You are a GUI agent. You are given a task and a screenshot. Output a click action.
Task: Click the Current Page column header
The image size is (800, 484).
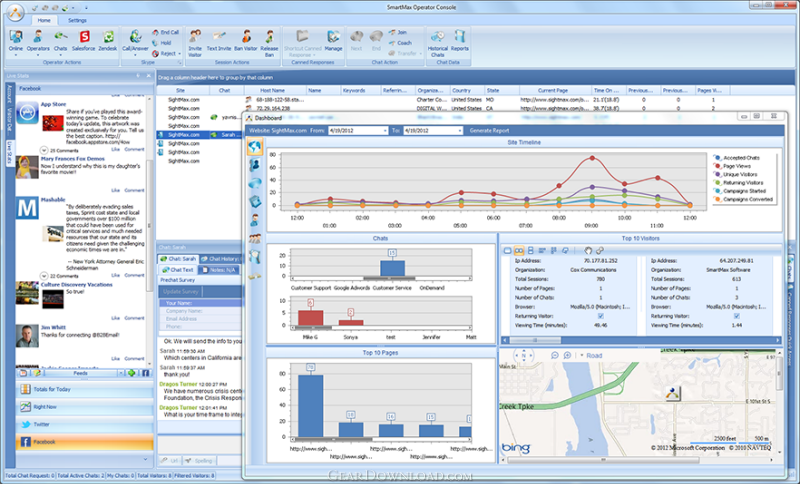[x=553, y=90]
